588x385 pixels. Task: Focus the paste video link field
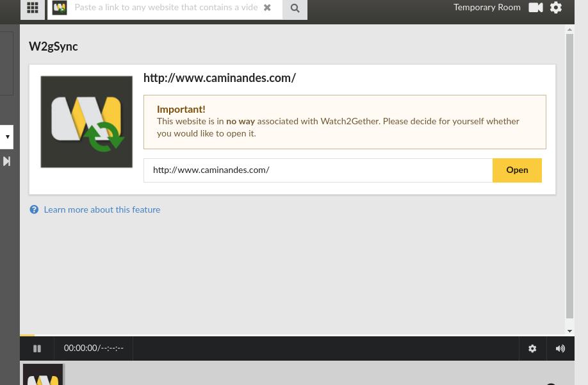tap(166, 8)
